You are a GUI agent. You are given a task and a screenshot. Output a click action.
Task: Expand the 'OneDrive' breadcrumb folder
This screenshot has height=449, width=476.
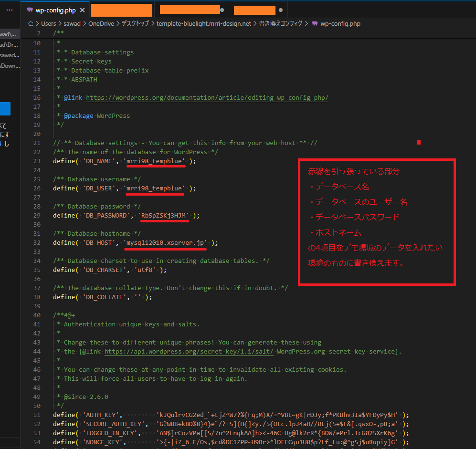click(x=101, y=23)
